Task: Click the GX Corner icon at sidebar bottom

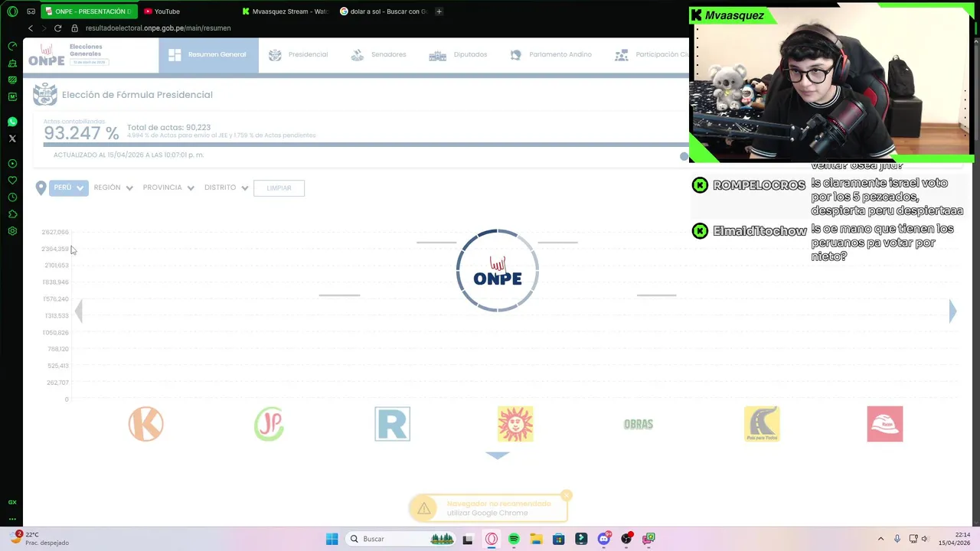Action: click(12, 502)
